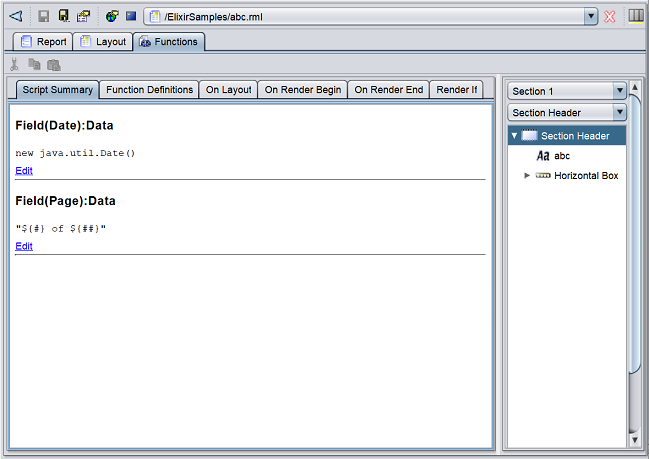Image resolution: width=649 pixels, height=459 pixels.
Task: Click the scissors Cut icon
Action: pos(15,65)
